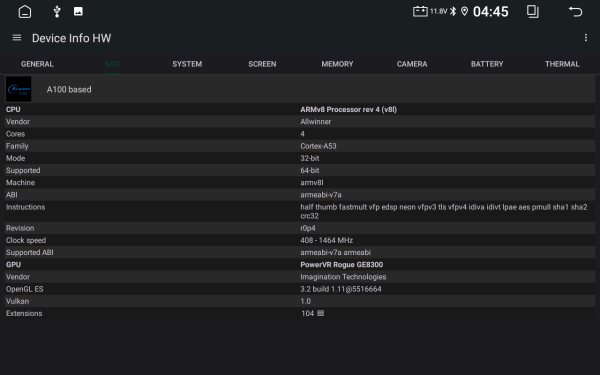Select the Revision value 'r0p4'
Screen dimensions: 600x375
coord(308,228)
